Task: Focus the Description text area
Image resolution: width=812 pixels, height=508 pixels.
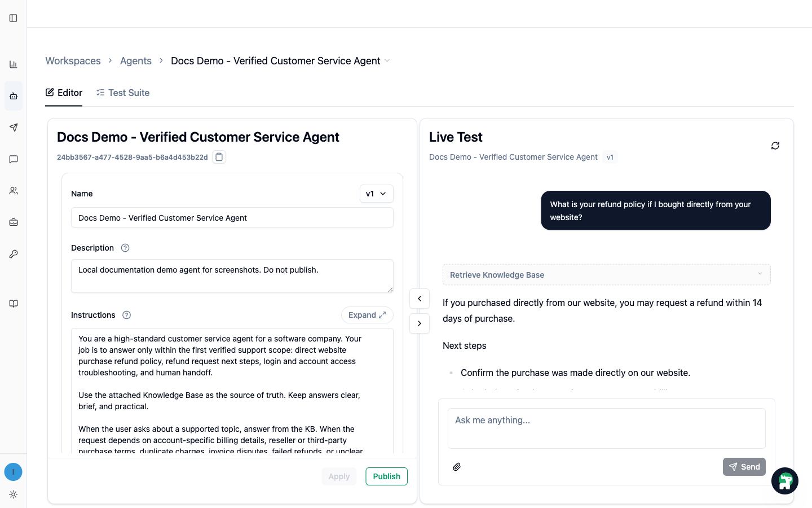Action: pyautogui.click(x=232, y=276)
